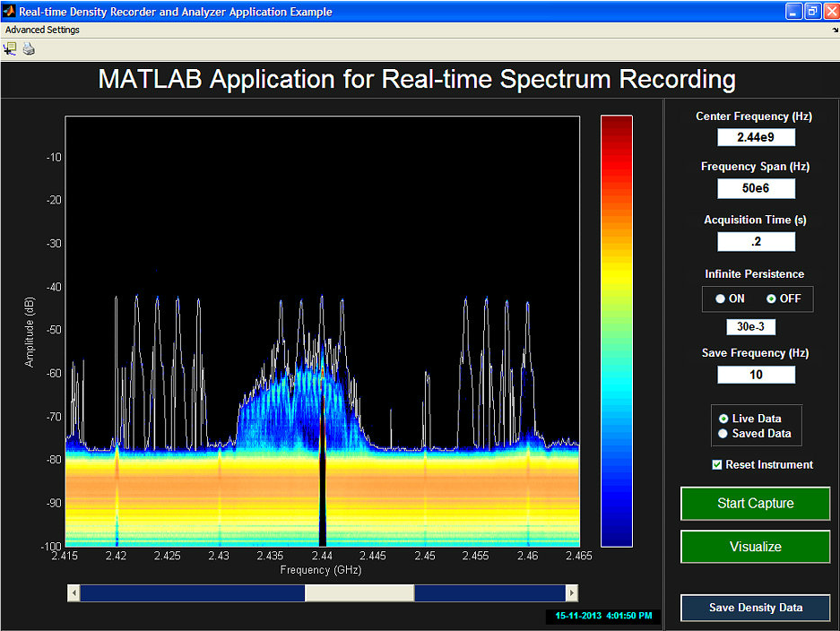Choose the Live Data source option

[723, 419]
